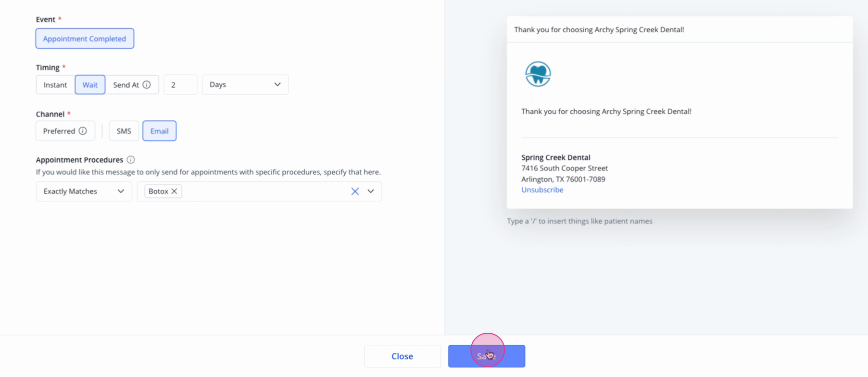The height and width of the screenshot is (377, 868).
Task: Choose Instant timing
Action: [x=55, y=85]
